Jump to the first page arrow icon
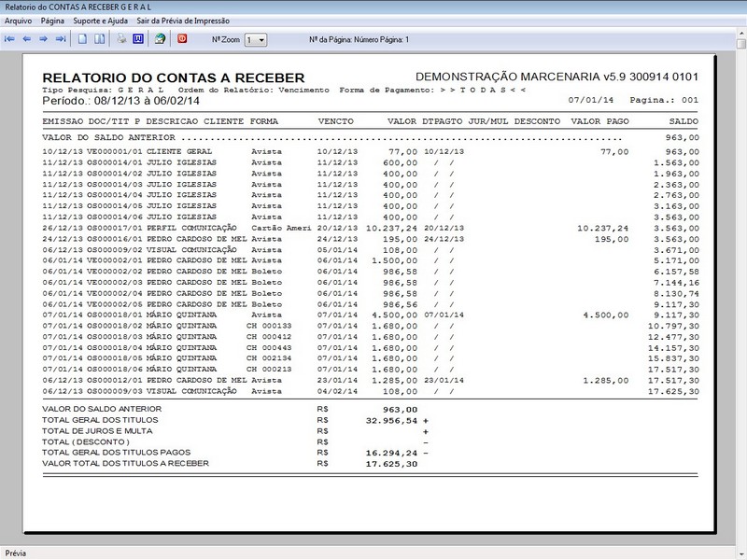Viewport: 747px width, 560px height. tap(11, 38)
